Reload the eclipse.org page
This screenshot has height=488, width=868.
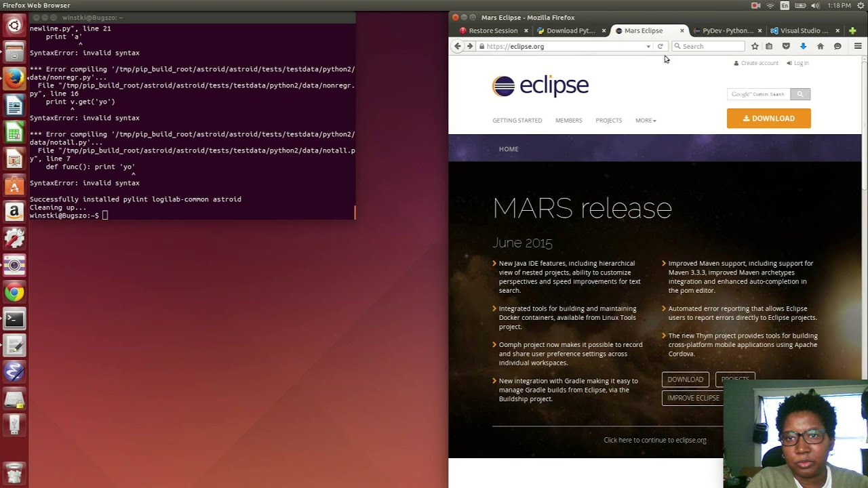coord(660,46)
